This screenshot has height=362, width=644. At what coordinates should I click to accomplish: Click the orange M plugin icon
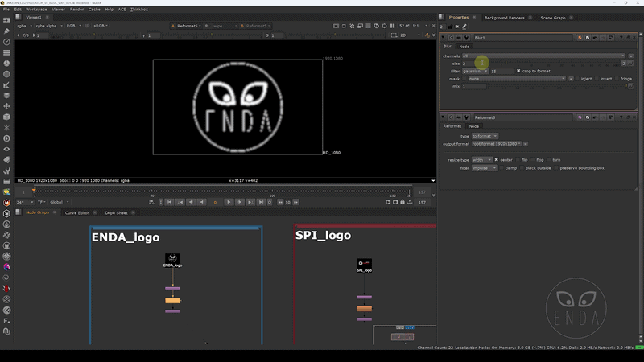[x=6, y=203]
